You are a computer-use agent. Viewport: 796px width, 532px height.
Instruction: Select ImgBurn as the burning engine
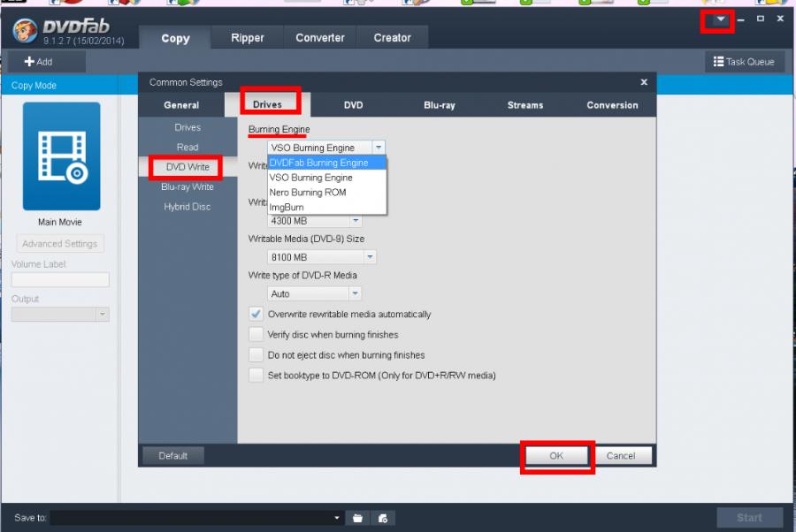327,207
